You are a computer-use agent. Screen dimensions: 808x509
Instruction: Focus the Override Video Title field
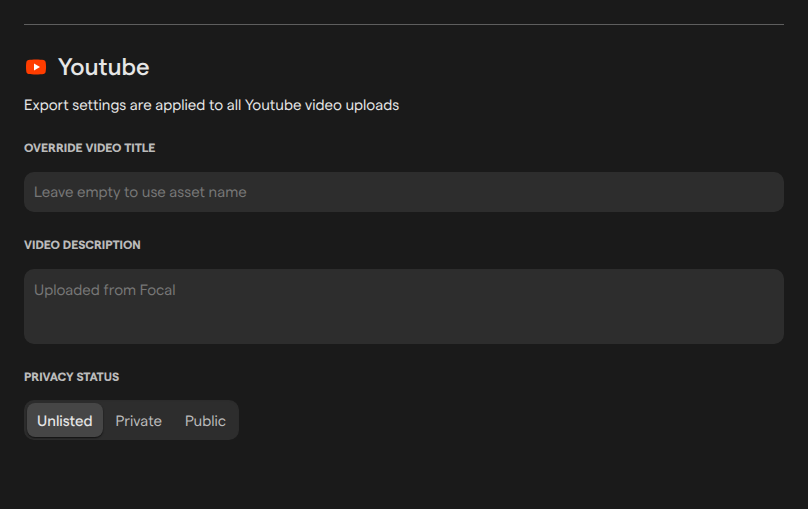pyautogui.click(x=403, y=192)
